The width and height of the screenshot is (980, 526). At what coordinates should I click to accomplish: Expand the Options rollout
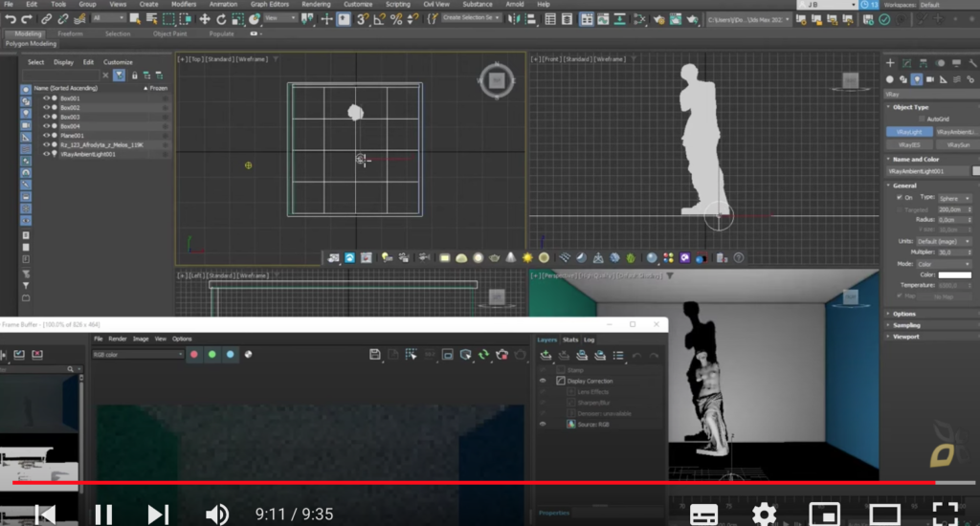[x=903, y=314]
